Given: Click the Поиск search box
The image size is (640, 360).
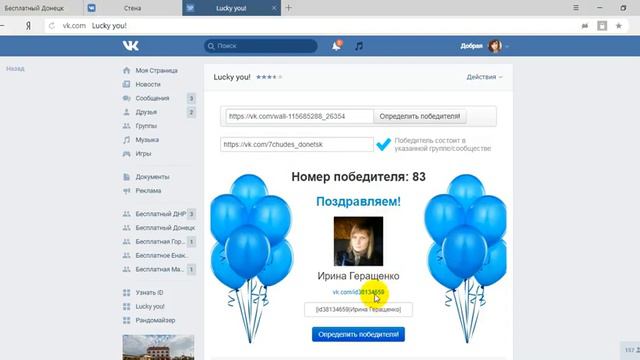Looking at the screenshot, I should [261, 46].
